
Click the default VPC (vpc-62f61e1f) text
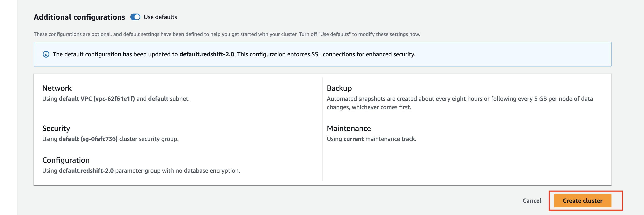[x=97, y=99]
